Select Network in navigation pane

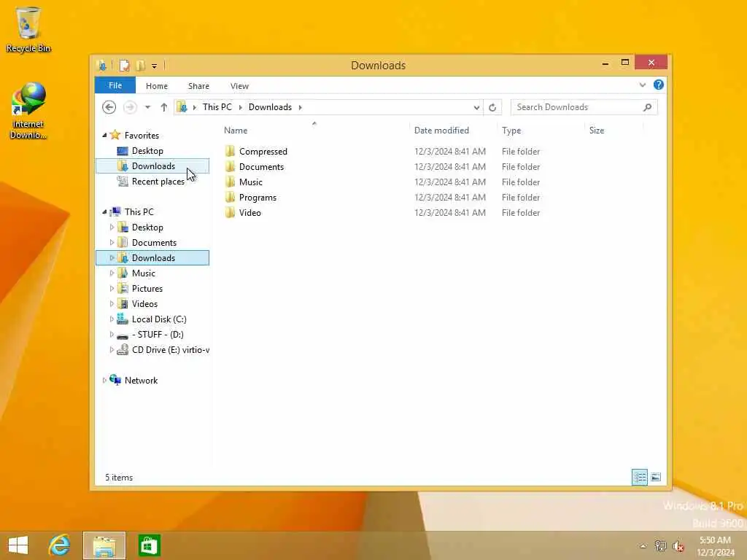coord(141,381)
